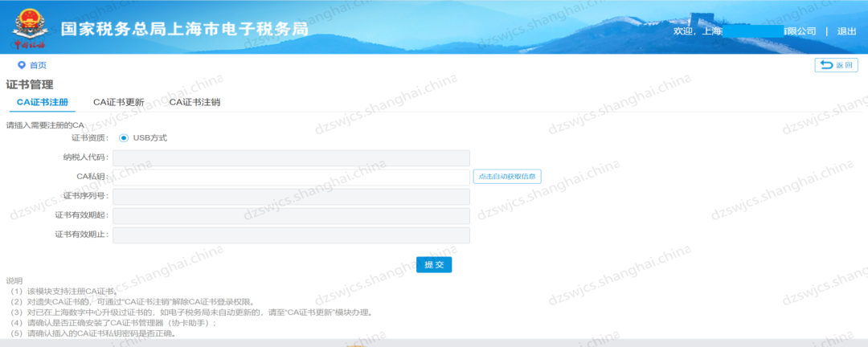Image resolution: width=868 pixels, height=347 pixels.
Task: Switch to the CA证书注册 tab
Action: [43, 102]
